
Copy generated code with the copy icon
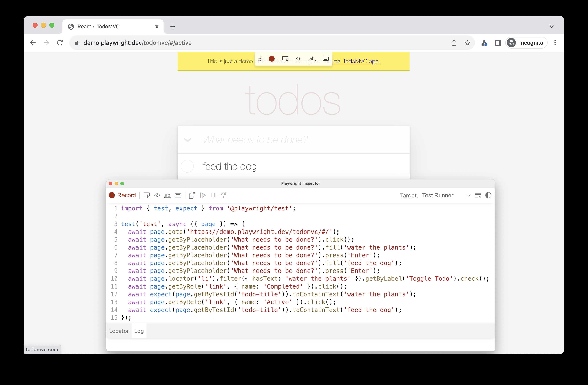[x=192, y=195]
